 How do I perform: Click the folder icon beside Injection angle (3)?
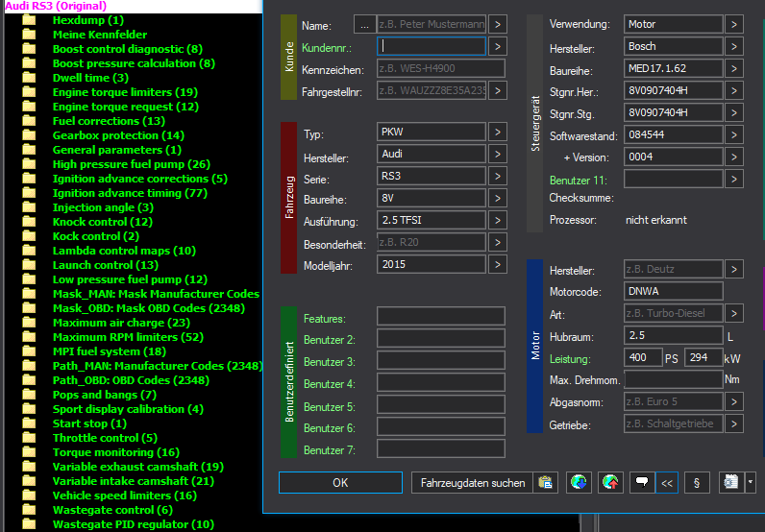(29, 207)
